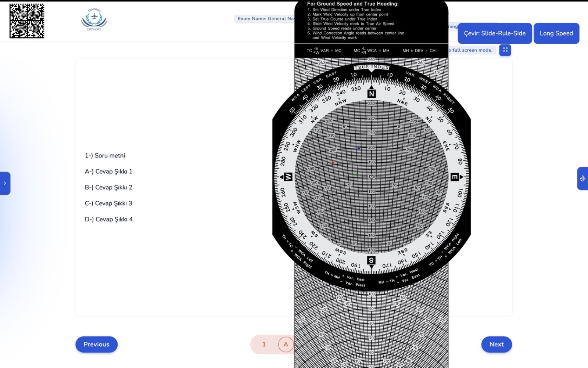588x368 pixels.
Task: Click the Training Certificate logo
Action: point(94,19)
